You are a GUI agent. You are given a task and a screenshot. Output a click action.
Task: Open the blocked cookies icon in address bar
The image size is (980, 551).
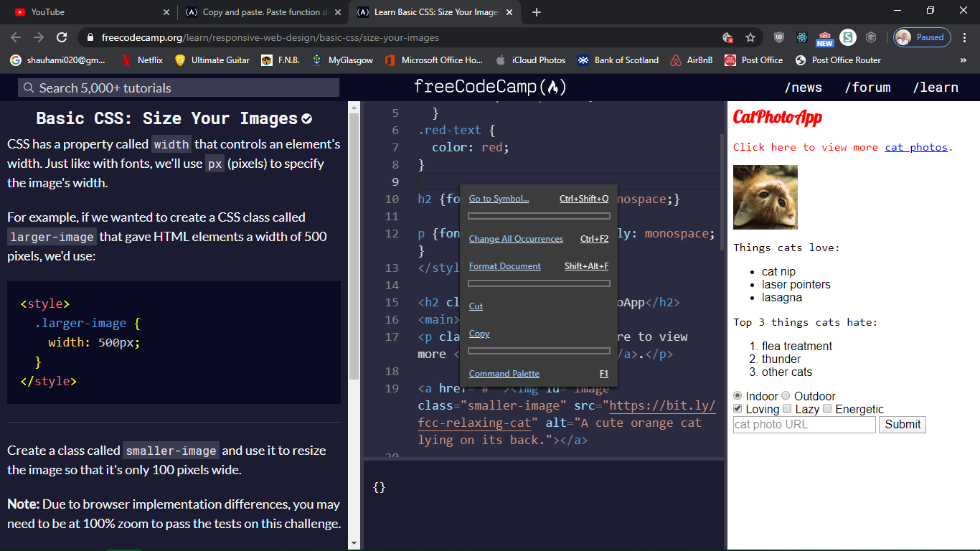pos(727,37)
